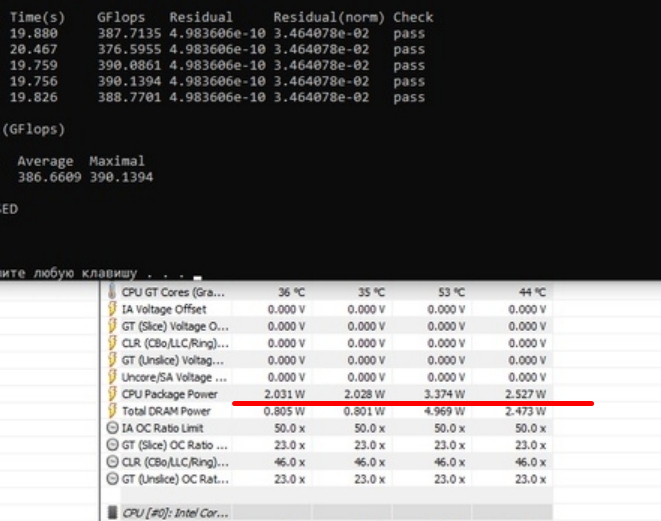Select the 'GT (Unslice) Voltag...' sensor label
This screenshot has height=521, width=661.
click(x=172, y=360)
